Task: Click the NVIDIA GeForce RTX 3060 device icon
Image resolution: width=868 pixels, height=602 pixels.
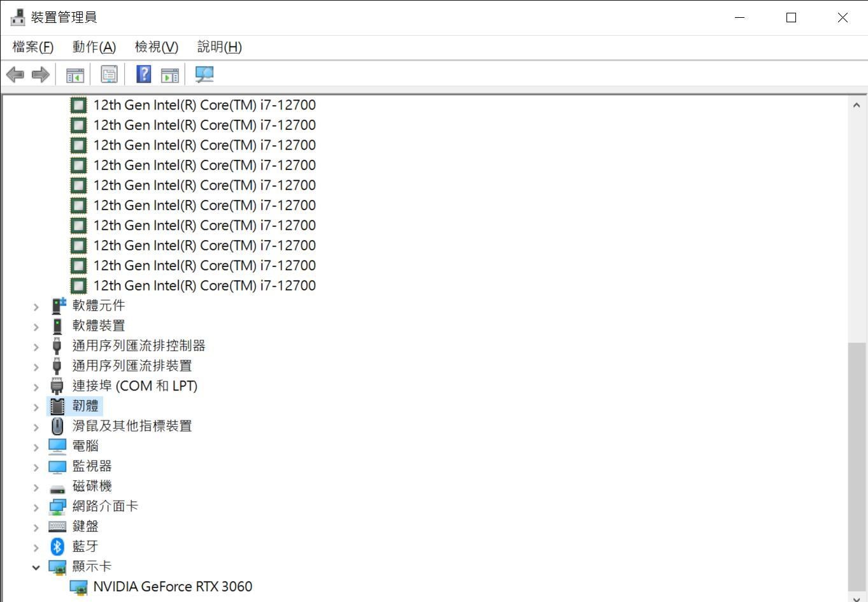Action: (x=78, y=587)
